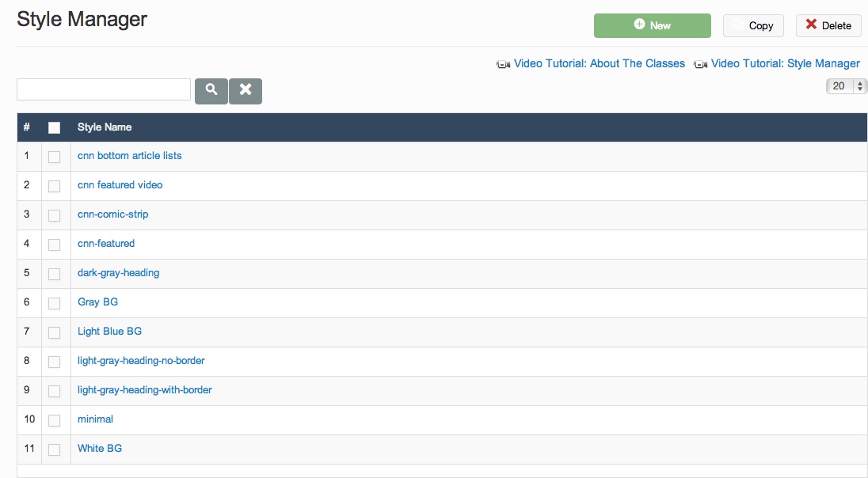This screenshot has width=868, height=478.
Task: Tick the cnn-featured row checkbox
Action: (54, 245)
